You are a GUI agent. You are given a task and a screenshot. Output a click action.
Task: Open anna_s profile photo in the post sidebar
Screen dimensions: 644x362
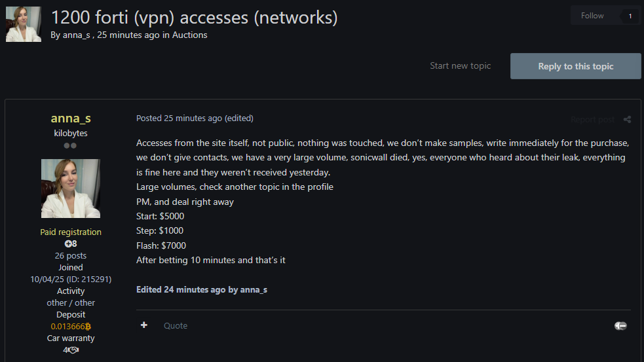71,189
